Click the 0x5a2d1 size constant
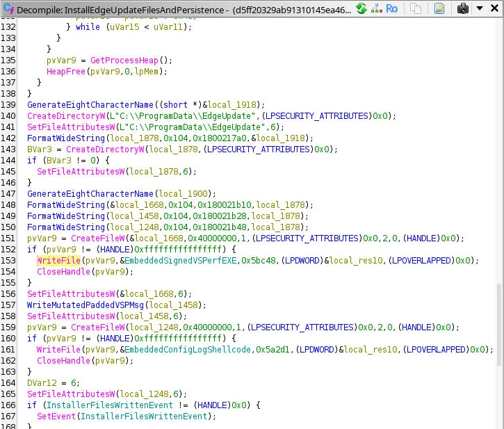504x429 pixels. pyautogui.click(x=273, y=350)
